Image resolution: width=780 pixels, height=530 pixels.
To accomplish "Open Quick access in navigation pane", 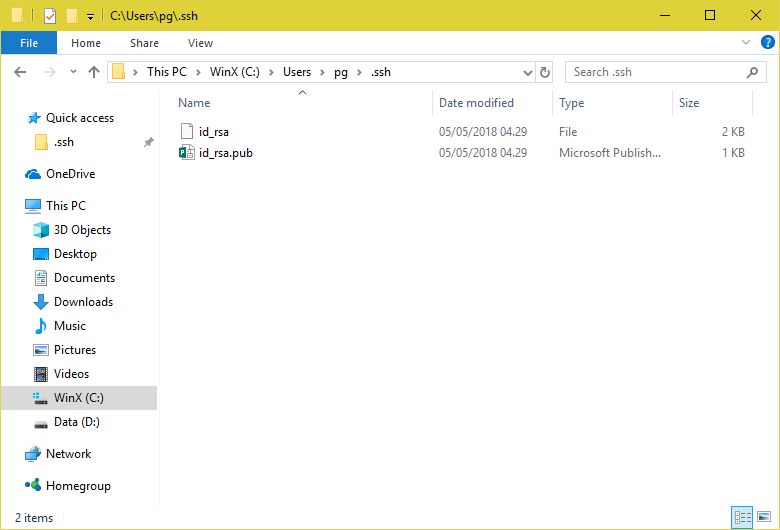I will pyautogui.click(x=80, y=117).
